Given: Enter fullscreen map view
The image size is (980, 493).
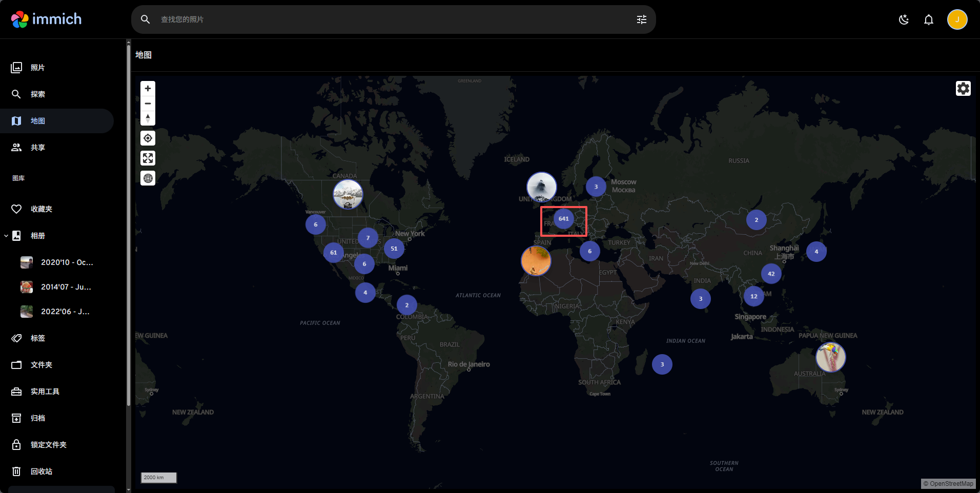Looking at the screenshot, I should 148,158.
